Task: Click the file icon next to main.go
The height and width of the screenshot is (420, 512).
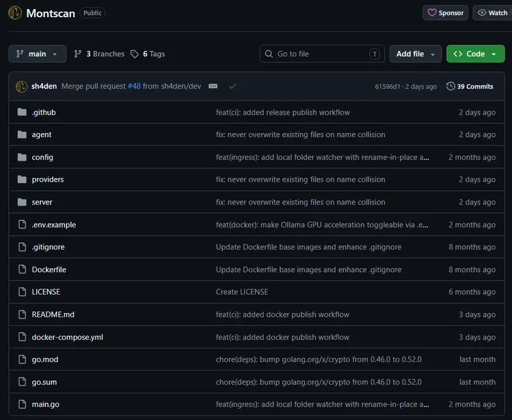Action: click(x=22, y=405)
